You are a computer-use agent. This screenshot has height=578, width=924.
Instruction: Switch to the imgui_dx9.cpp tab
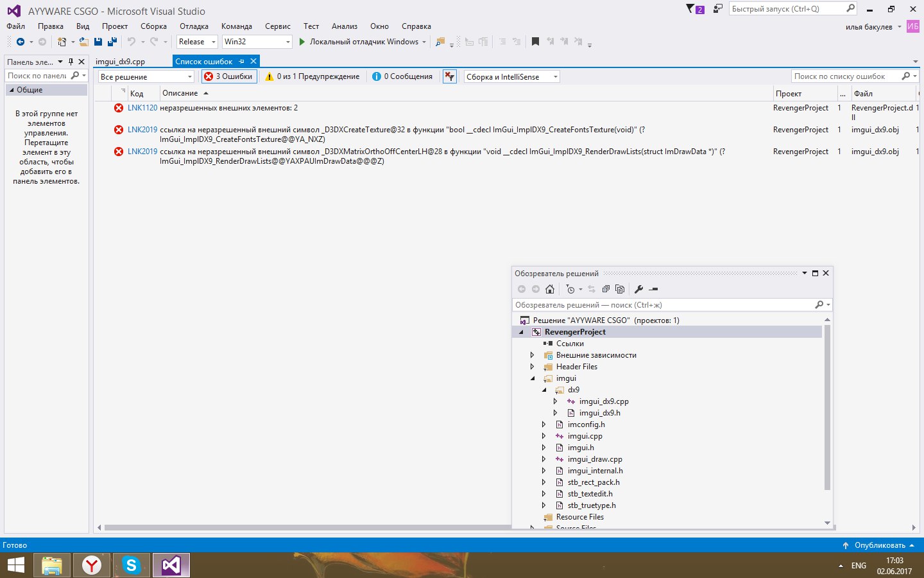tap(121, 62)
